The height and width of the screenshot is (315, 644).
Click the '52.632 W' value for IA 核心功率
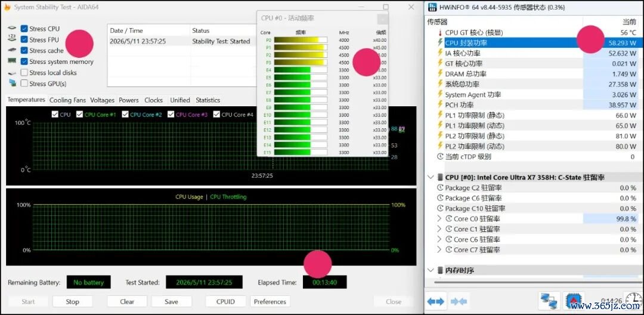pos(622,53)
